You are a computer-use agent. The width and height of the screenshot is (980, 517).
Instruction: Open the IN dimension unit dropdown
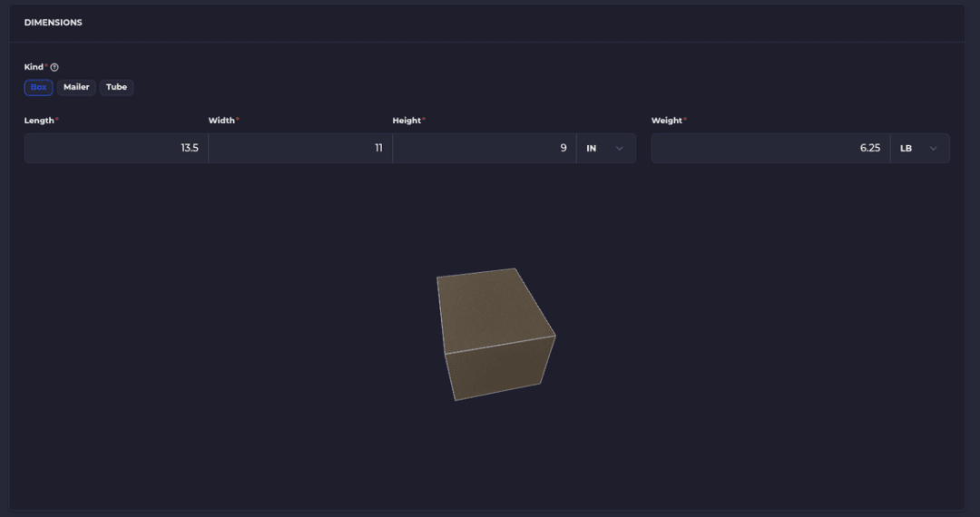click(x=606, y=148)
